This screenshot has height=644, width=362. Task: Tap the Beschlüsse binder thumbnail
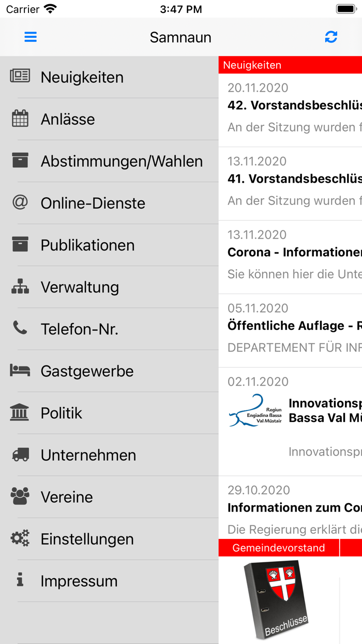point(276,601)
